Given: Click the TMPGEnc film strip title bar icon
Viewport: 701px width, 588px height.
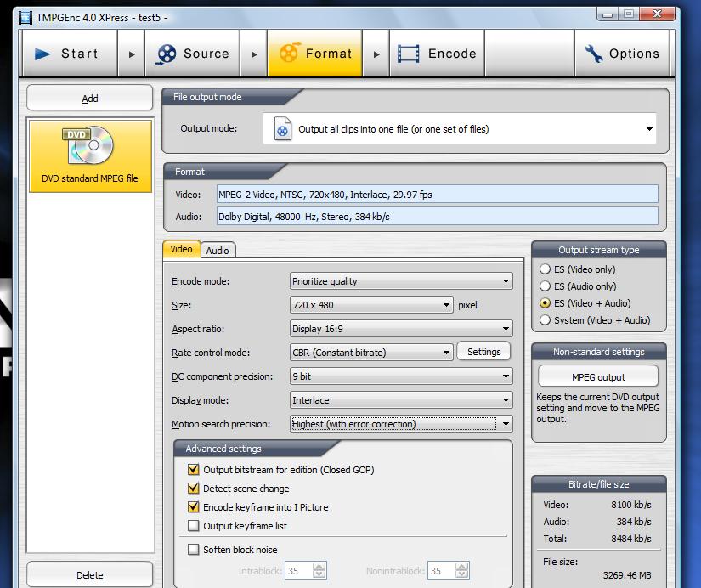Looking at the screenshot, I should click(25, 18).
